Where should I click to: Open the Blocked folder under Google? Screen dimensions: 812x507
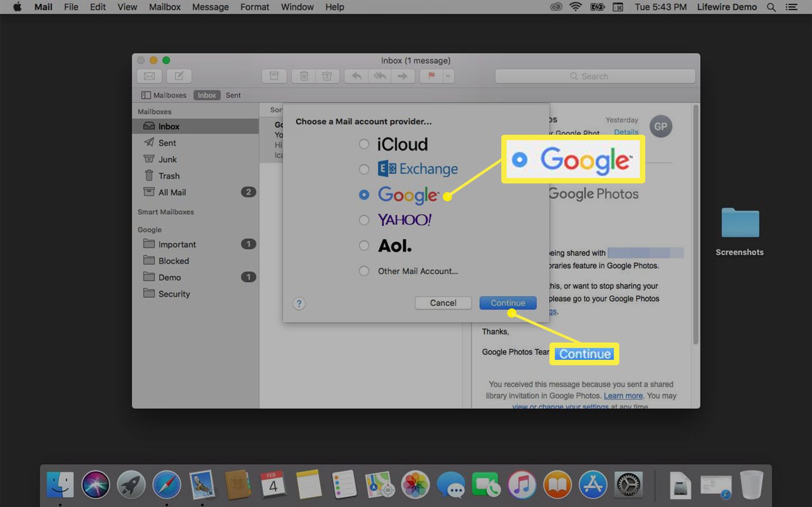(195, 261)
